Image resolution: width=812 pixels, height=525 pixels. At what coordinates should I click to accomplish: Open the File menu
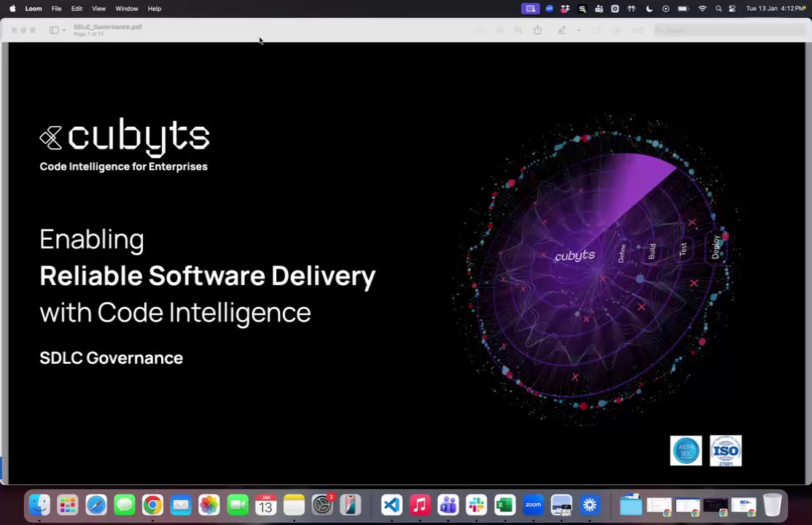56,8
